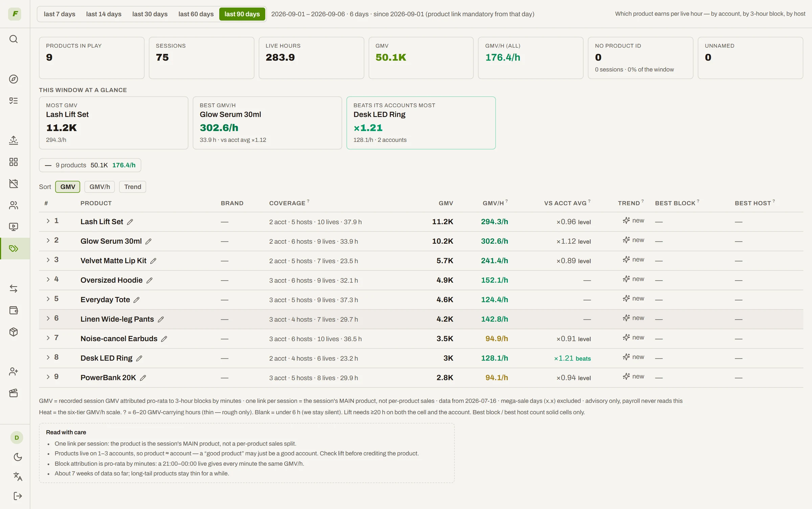Edit the PowerBank 20K pencil
This screenshot has width=812, height=509.
pyautogui.click(x=143, y=378)
